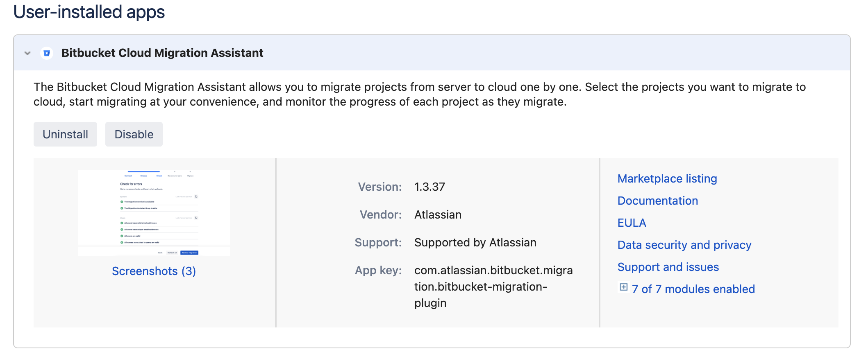Collapse the Bitbucket Cloud Migration Assistant chevron
The image size is (868, 352).
pos(27,53)
